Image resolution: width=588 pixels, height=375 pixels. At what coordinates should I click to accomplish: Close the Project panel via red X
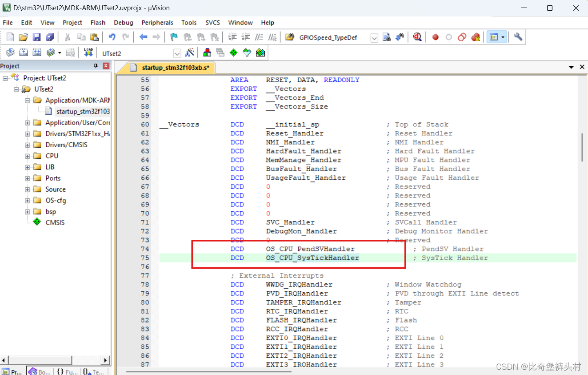pos(105,65)
